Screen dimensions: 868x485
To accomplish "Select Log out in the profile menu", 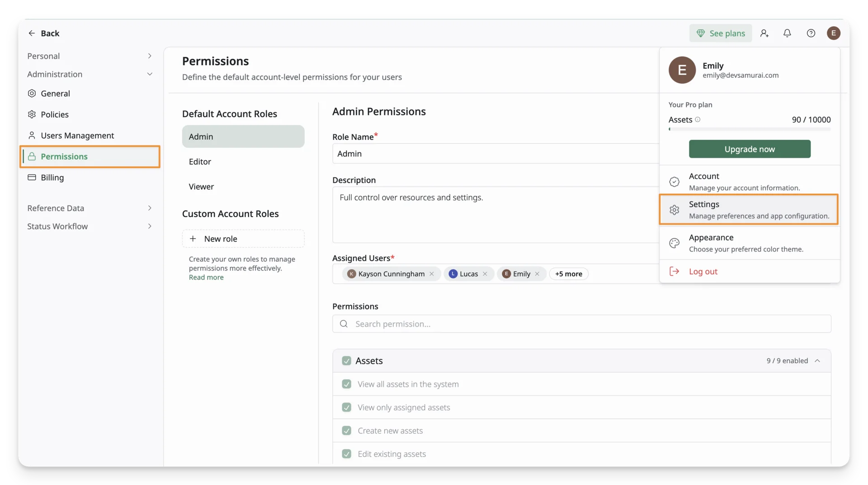I will pyautogui.click(x=749, y=271).
